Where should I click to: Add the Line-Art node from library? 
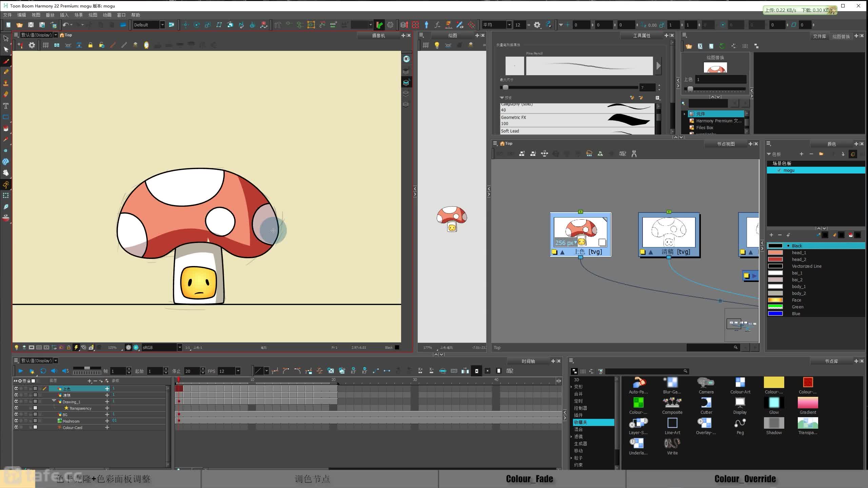(672, 426)
